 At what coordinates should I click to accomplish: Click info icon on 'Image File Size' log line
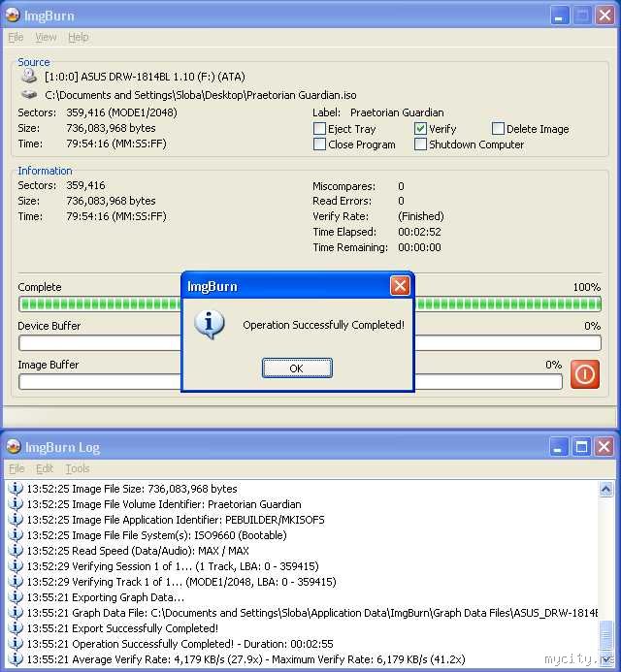[15, 489]
